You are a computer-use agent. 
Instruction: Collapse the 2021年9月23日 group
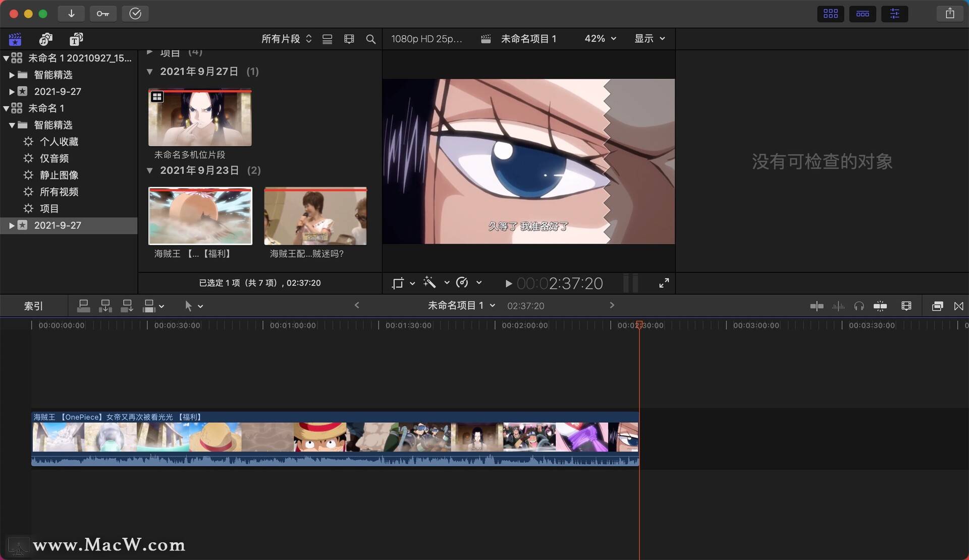click(x=149, y=171)
